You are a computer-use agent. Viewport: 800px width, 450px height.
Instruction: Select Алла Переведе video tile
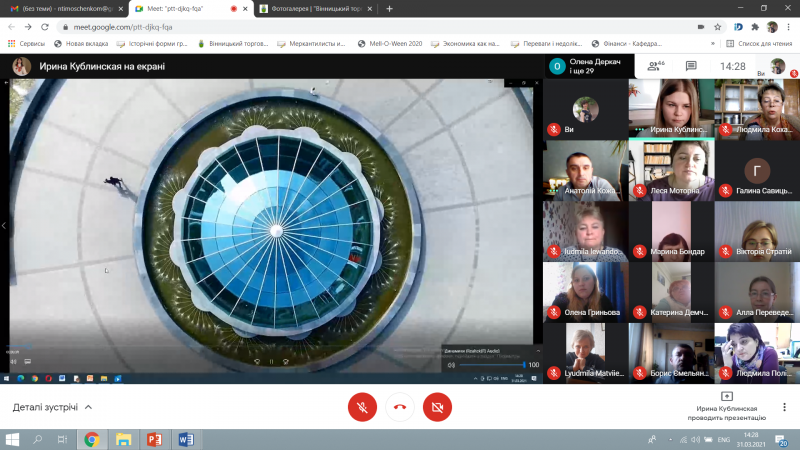(x=757, y=292)
